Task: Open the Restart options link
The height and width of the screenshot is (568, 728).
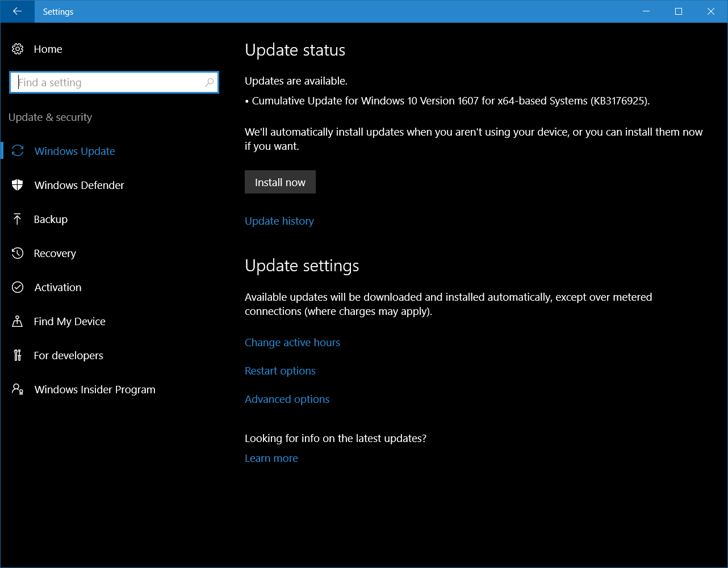Action: click(x=280, y=371)
